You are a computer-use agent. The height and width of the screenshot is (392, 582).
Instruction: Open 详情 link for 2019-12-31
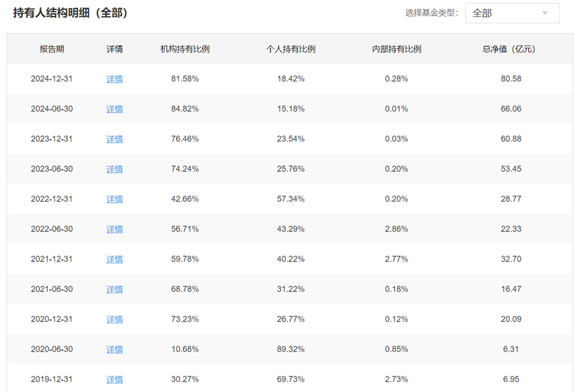[114, 379]
